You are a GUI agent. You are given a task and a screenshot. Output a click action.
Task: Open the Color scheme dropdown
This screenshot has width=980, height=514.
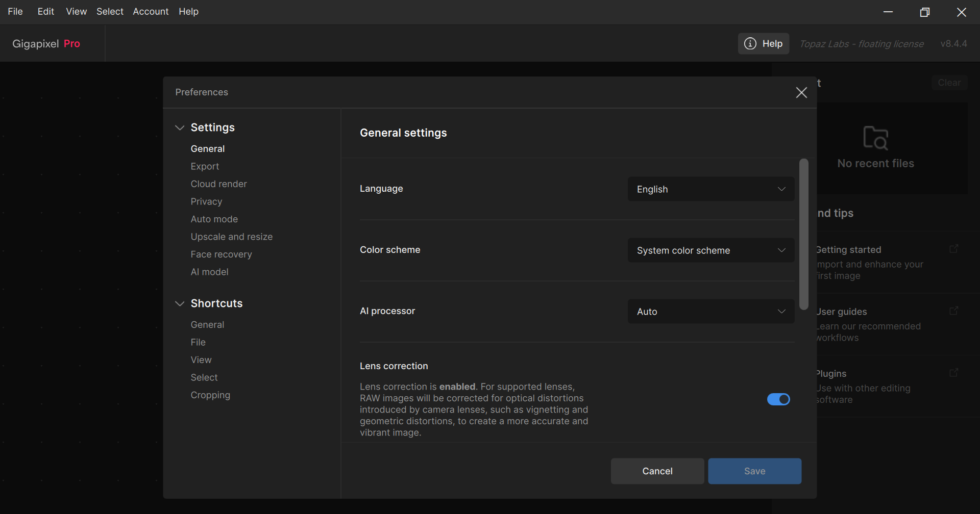point(710,250)
